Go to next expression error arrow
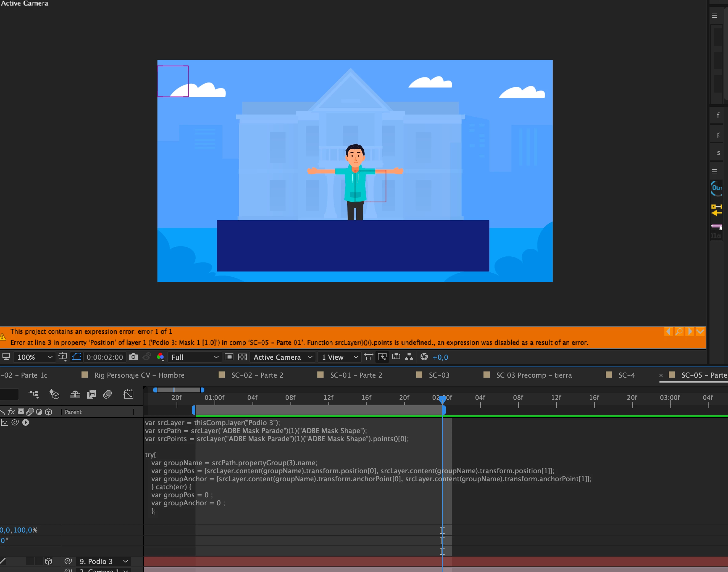 [x=690, y=332]
